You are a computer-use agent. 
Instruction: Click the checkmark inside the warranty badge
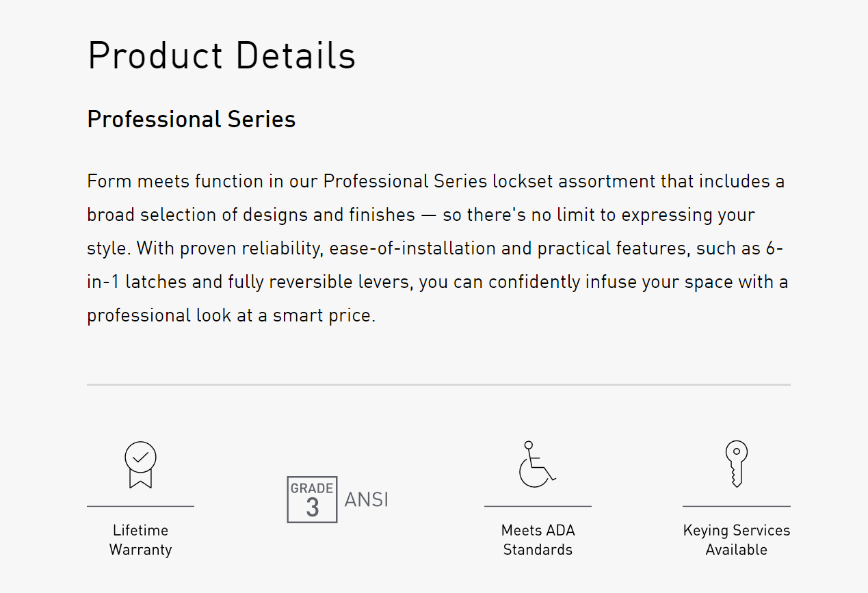coord(140,456)
